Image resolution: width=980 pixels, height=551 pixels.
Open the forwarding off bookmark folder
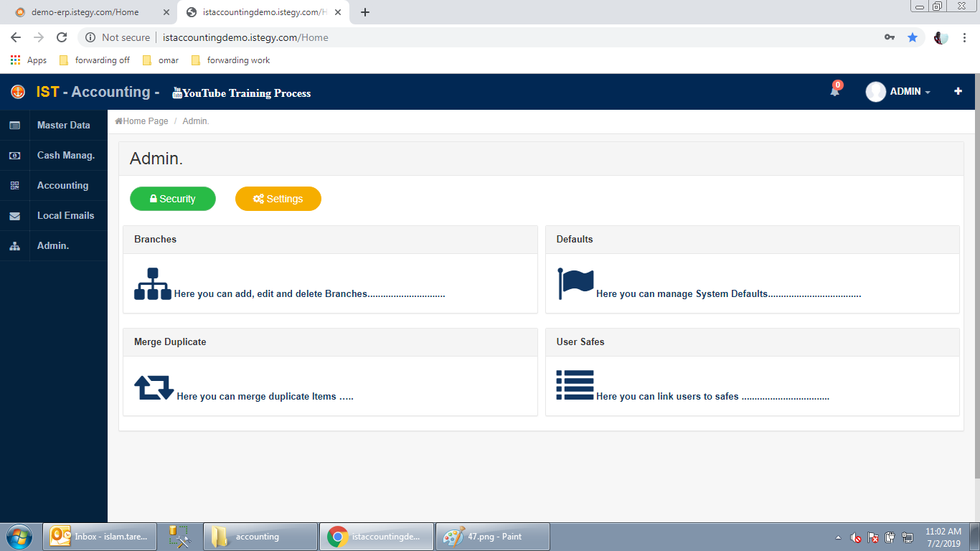click(95, 60)
